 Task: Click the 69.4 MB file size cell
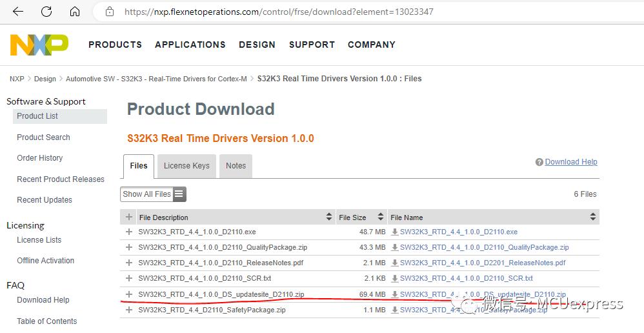372,294
